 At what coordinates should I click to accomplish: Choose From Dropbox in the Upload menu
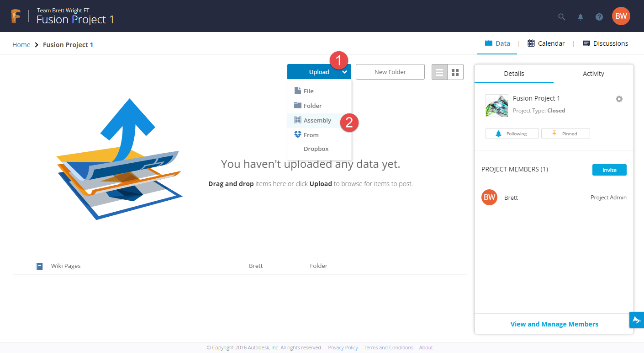click(x=315, y=141)
